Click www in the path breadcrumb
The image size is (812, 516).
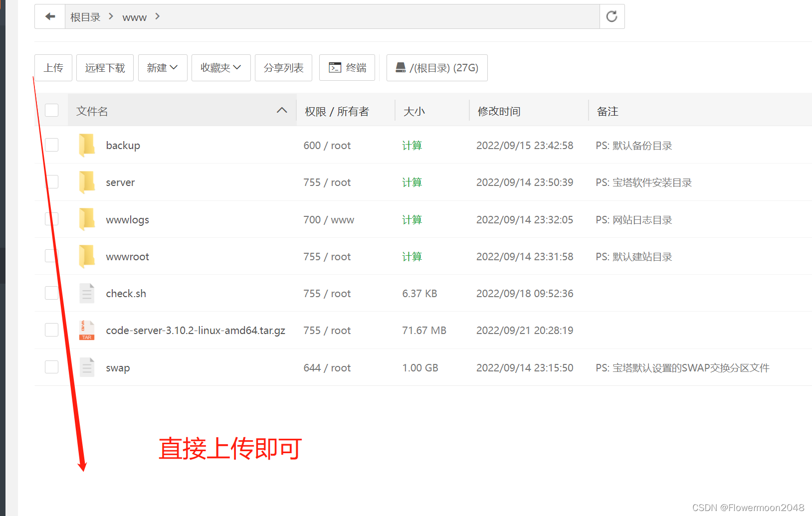(x=135, y=17)
